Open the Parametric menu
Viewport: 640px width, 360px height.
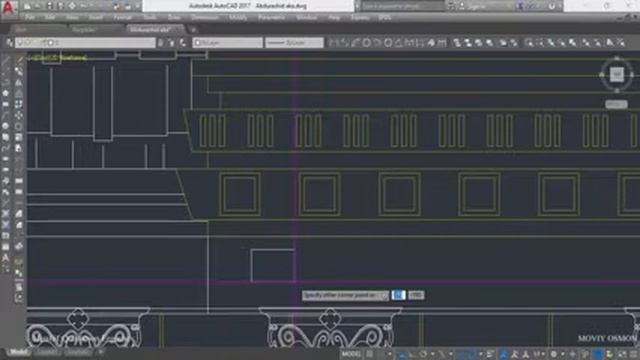tap(272, 18)
